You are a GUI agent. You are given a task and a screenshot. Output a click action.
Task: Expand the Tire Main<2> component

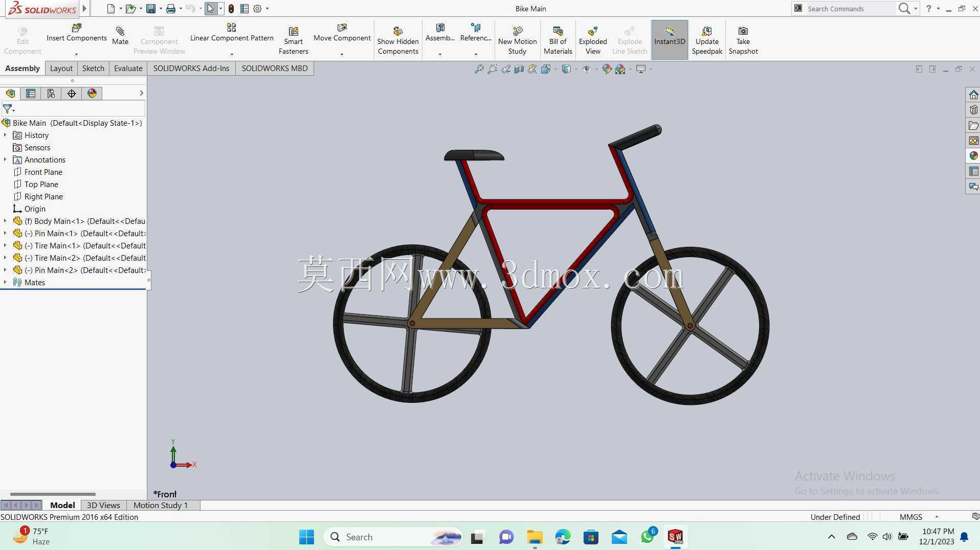(x=5, y=258)
